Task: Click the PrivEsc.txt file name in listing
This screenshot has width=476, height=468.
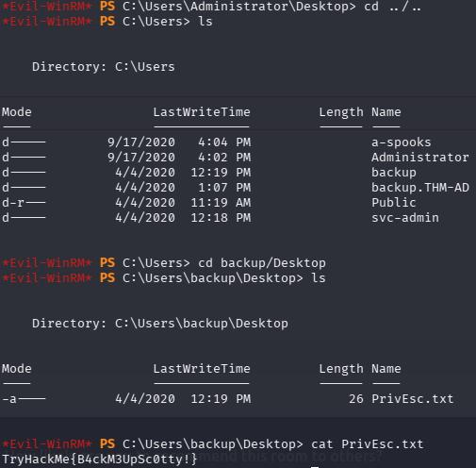Action: pyautogui.click(x=413, y=399)
